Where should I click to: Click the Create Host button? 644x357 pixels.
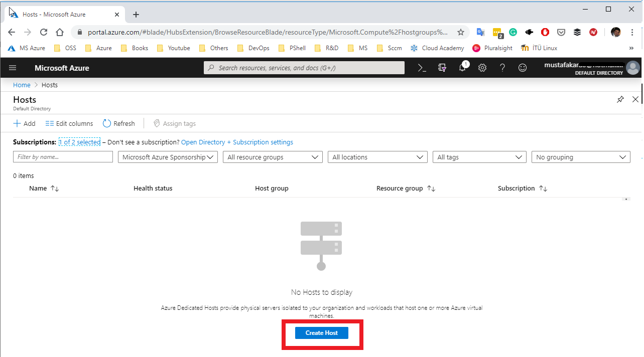pyautogui.click(x=322, y=333)
